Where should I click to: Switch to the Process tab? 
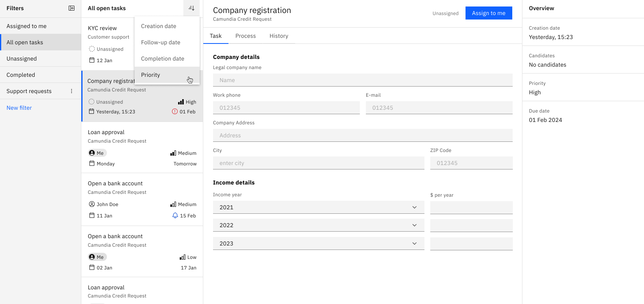(246, 36)
